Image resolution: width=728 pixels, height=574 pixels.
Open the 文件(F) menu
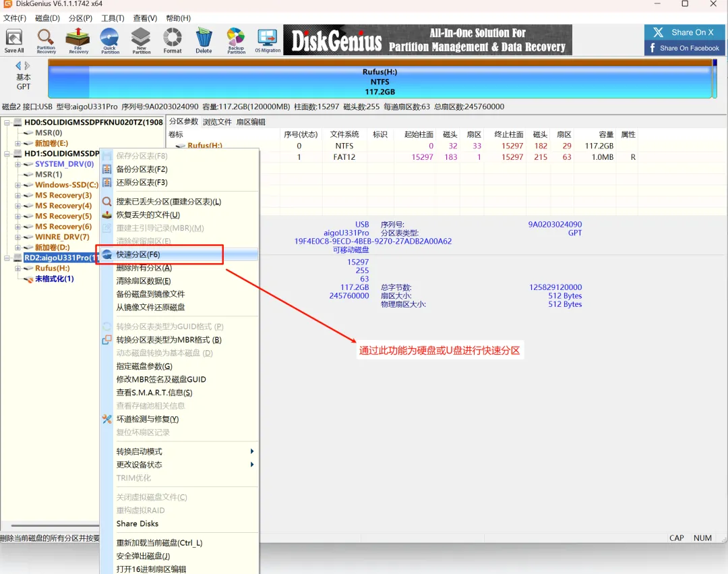[15, 18]
